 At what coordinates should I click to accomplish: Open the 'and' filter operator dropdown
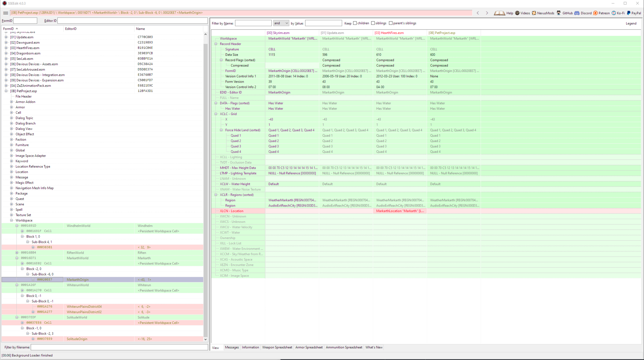click(x=281, y=23)
